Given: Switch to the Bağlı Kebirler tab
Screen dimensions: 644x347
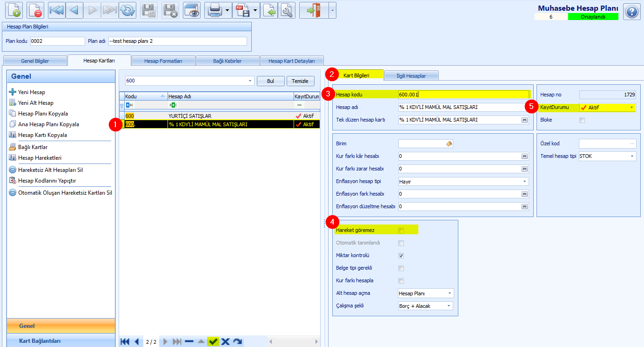Looking at the screenshot, I should click(x=228, y=61).
